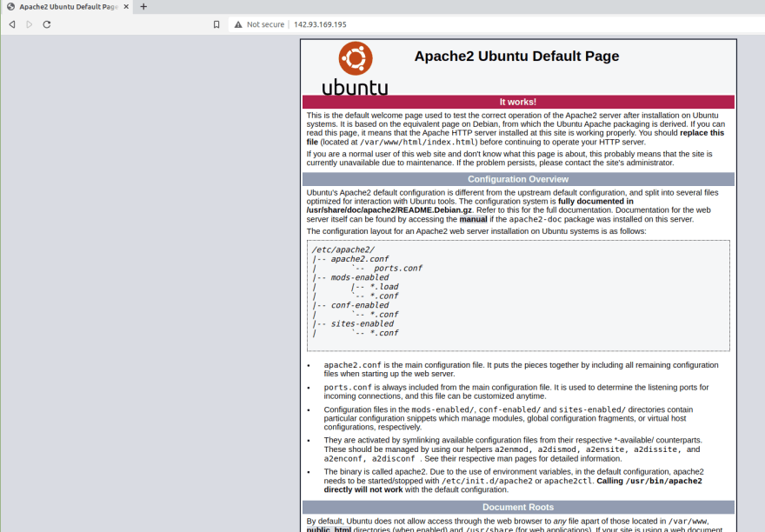Bookmark this page via the bookmark icon

point(216,24)
